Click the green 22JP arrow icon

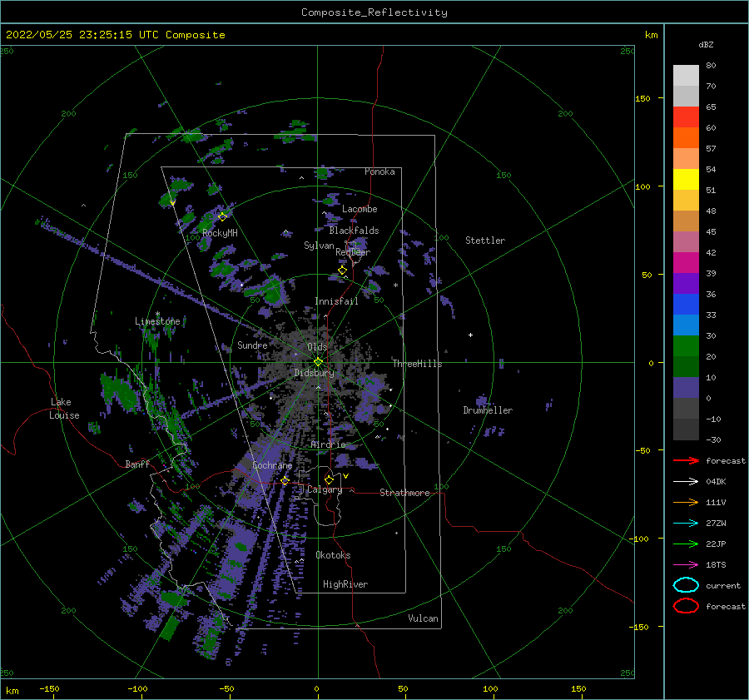click(x=686, y=544)
